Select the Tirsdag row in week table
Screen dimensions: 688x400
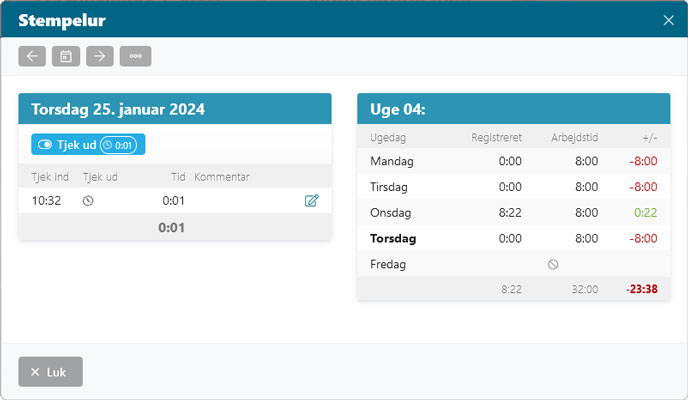[x=391, y=187]
